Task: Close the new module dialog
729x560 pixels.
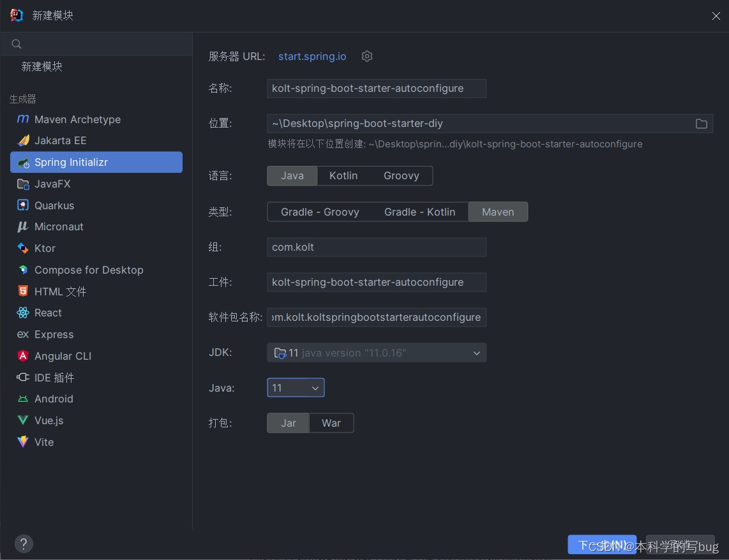Action: click(716, 16)
